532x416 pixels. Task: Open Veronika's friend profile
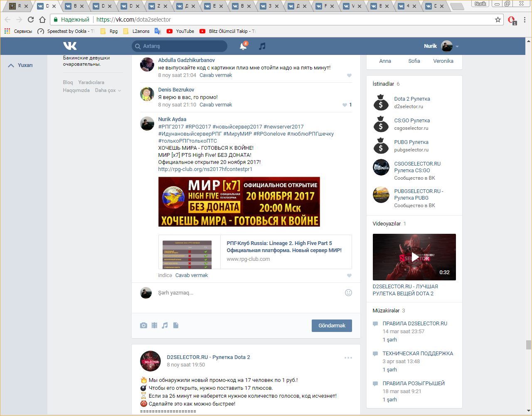pyautogui.click(x=443, y=61)
